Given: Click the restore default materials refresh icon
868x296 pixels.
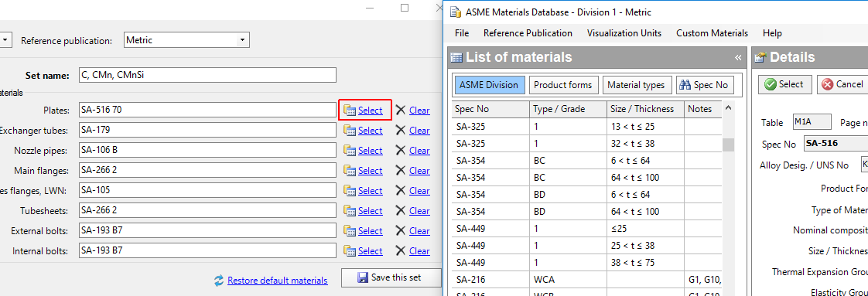Looking at the screenshot, I should (219, 281).
